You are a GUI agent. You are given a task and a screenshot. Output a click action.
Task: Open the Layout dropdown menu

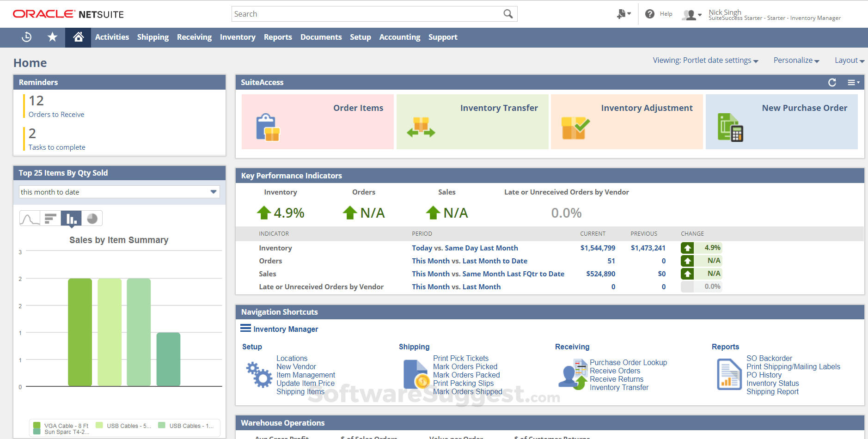(x=849, y=60)
